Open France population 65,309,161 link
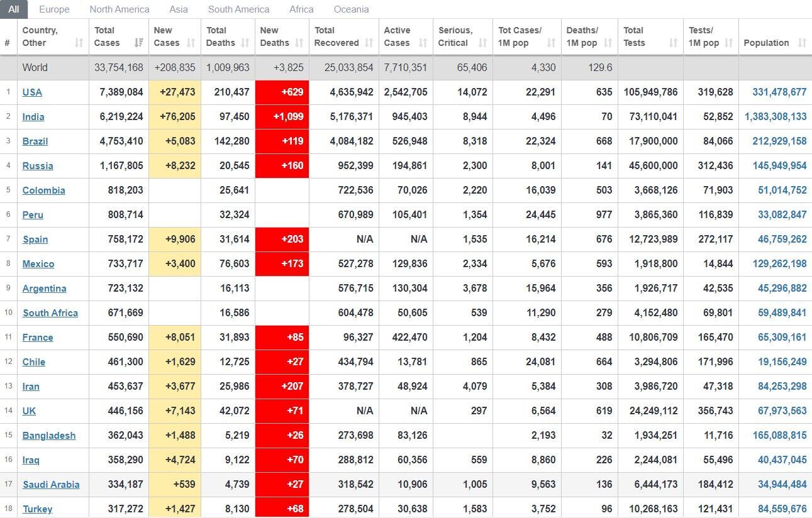 point(782,337)
